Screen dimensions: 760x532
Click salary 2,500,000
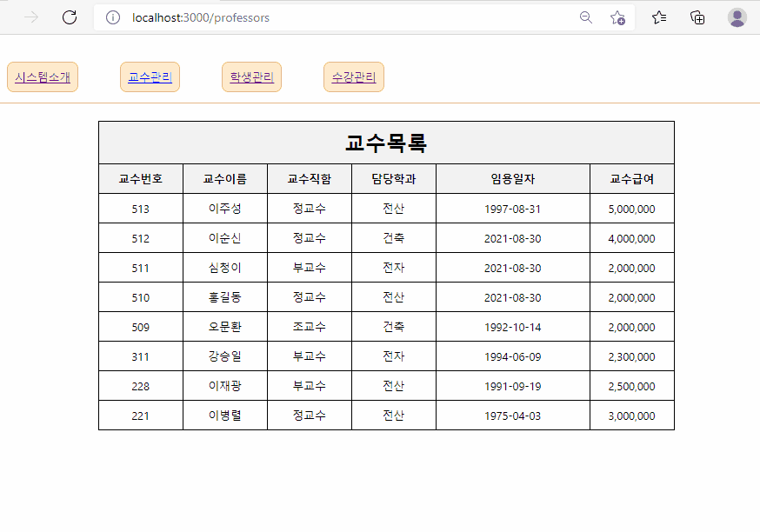(x=632, y=386)
